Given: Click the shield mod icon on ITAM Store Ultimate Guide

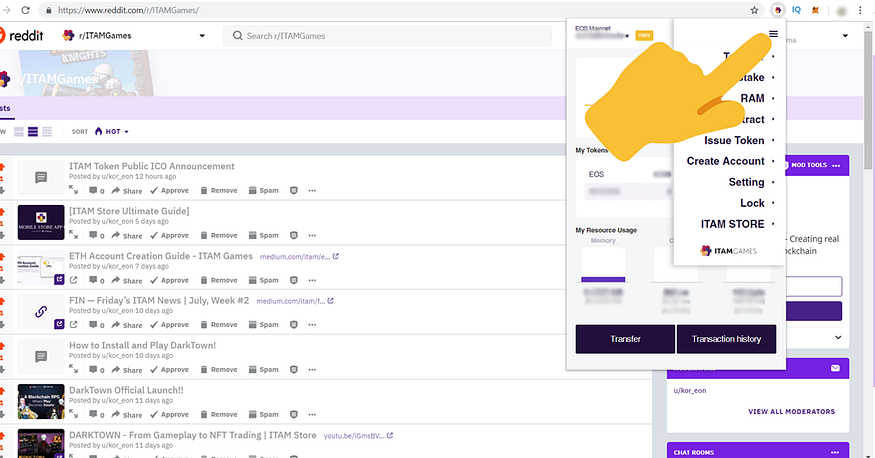Looking at the screenshot, I should pyautogui.click(x=294, y=235).
